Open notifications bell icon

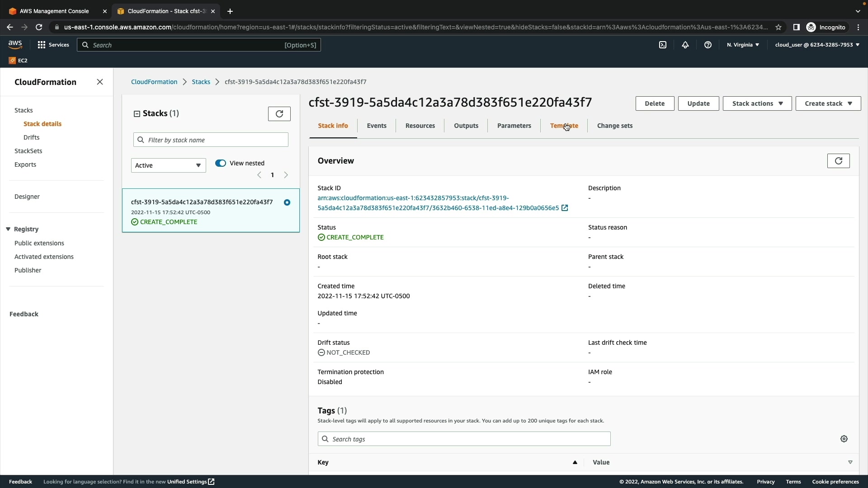[685, 45]
